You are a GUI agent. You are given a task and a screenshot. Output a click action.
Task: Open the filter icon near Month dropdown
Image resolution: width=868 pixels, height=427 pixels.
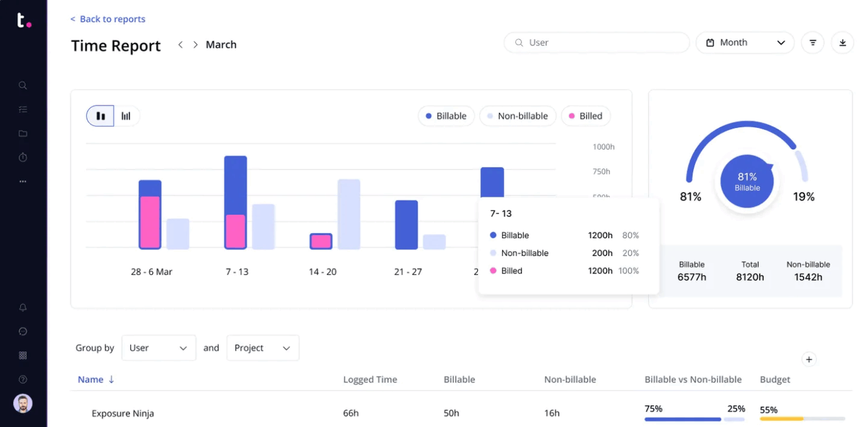pos(812,42)
